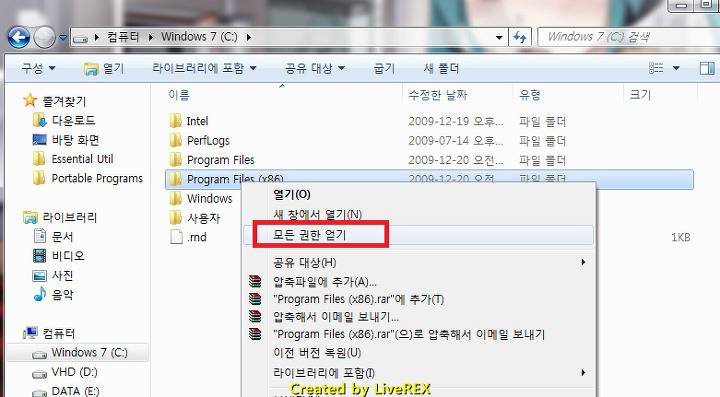Open address bar history dropdown arrow
720x397 pixels.
coord(499,38)
